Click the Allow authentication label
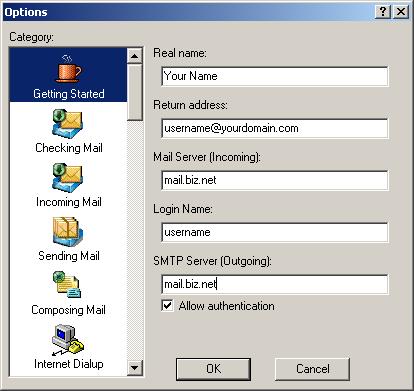 pyautogui.click(x=227, y=306)
